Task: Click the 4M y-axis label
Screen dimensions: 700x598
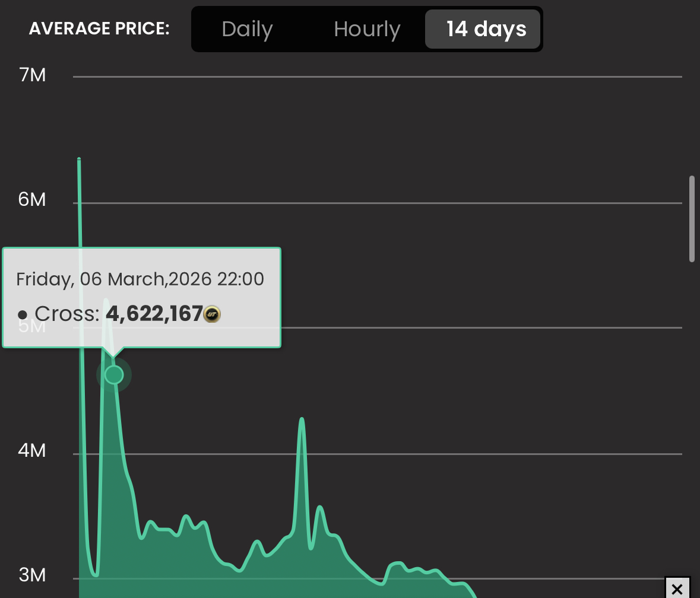Action: [32, 451]
